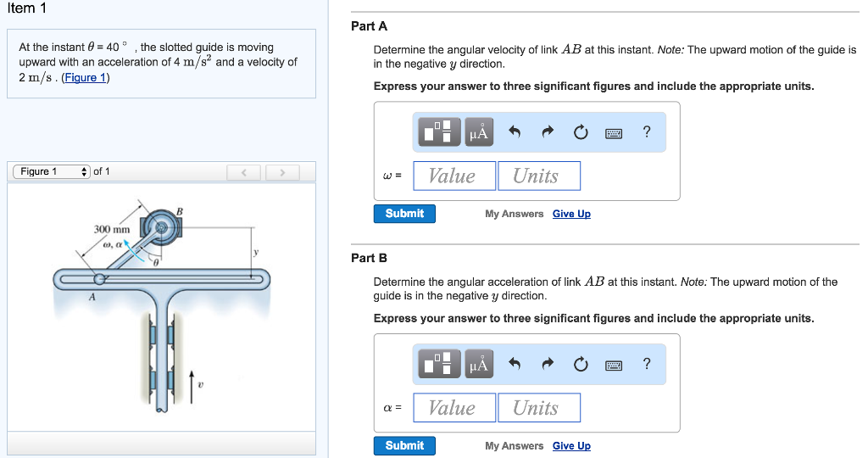868x458 pixels.
Task: Reset the Part A answer field
Action: click(x=581, y=131)
